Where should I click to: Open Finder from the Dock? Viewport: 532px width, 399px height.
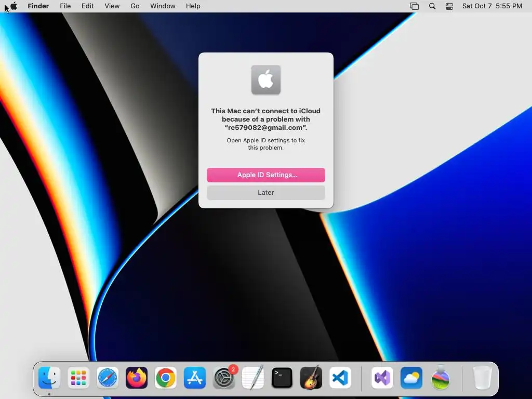point(49,378)
